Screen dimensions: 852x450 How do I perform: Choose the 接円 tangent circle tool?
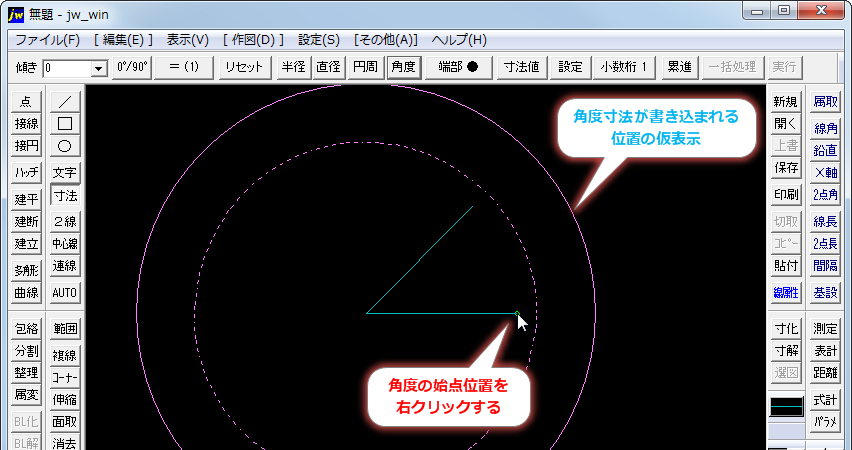coord(26,146)
